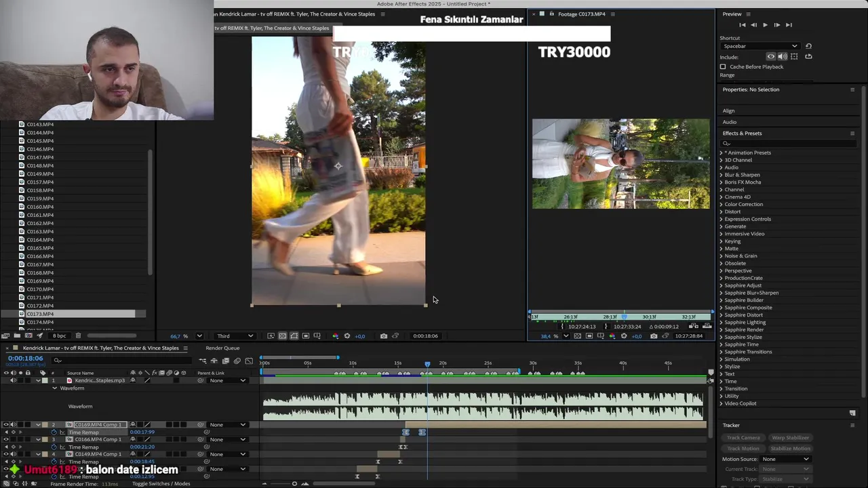
Task: Reset exposure in the composition viewer
Action: click(347, 336)
